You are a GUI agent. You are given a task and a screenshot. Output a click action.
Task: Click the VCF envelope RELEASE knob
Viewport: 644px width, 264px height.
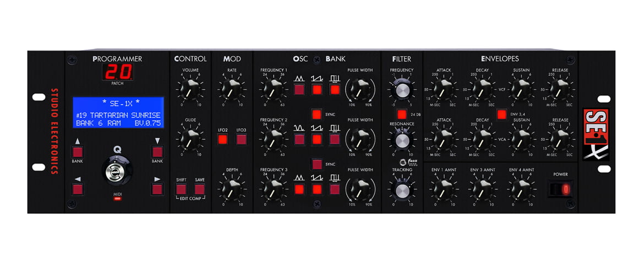point(560,89)
